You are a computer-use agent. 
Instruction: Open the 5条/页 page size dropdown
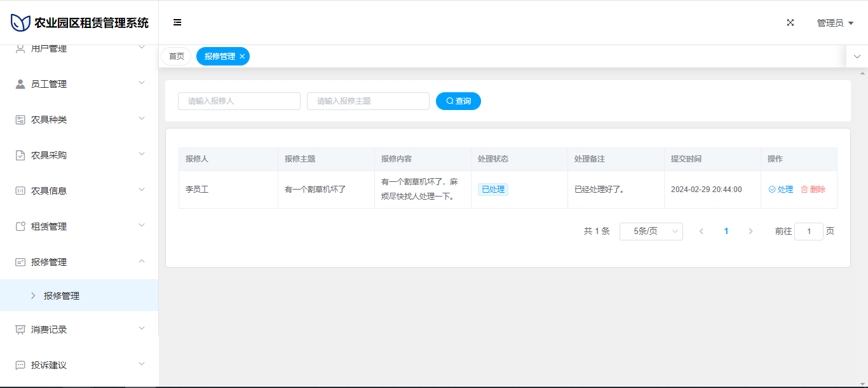coord(651,232)
